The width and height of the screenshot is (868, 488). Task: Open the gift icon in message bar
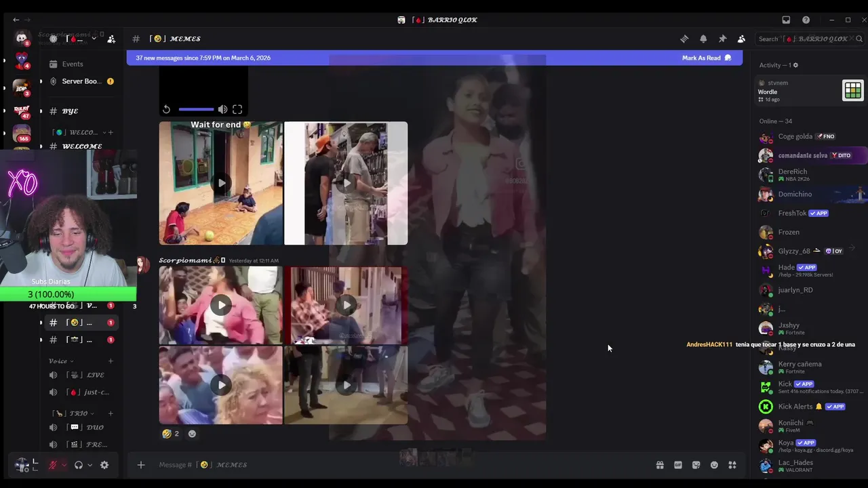pyautogui.click(x=660, y=465)
